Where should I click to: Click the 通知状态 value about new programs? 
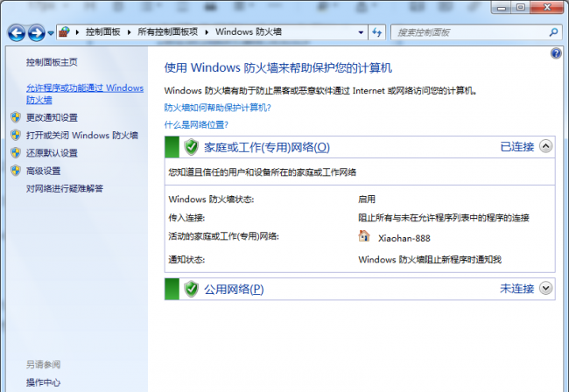(430, 260)
